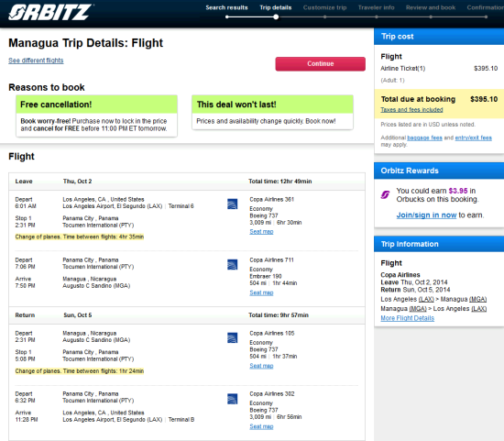Click Join/sign in now link
504x441 pixels.
(426, 215)
